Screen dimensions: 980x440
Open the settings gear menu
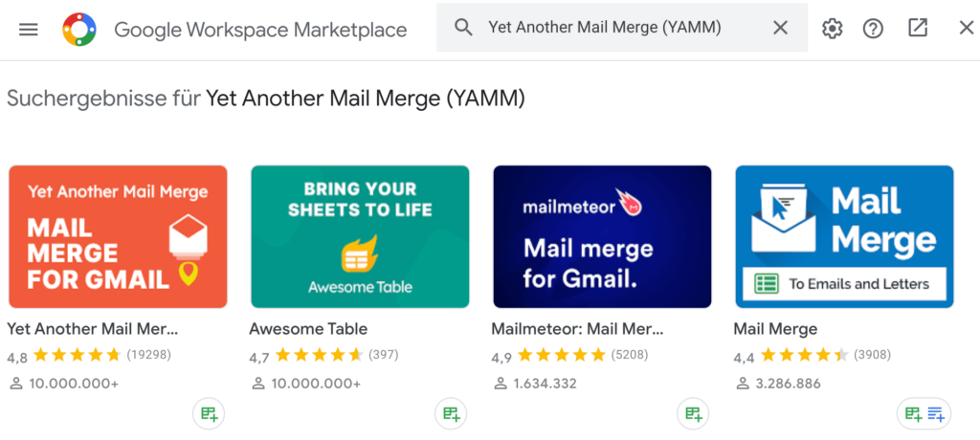pos(832,28)
